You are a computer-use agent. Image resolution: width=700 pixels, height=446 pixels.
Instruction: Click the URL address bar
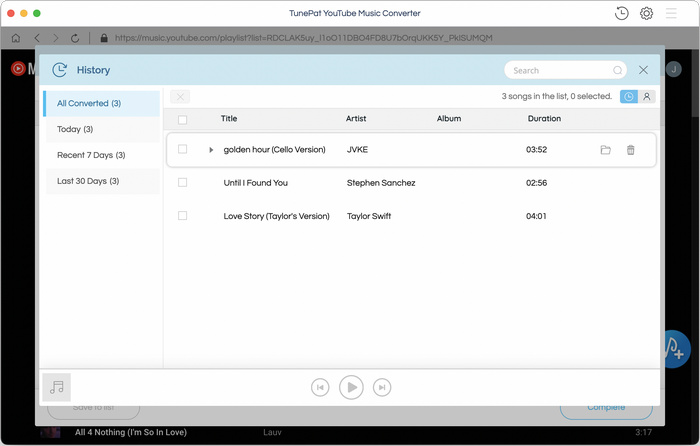tap(304, 38)
